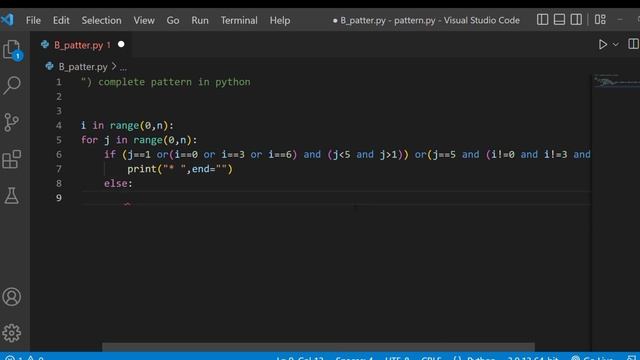Open the Terminal menu

point(239,20)
